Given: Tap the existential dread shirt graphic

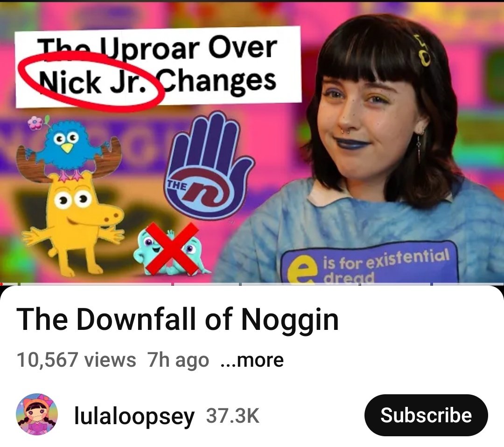Looking at the screenshot, I should click(370, 262).
